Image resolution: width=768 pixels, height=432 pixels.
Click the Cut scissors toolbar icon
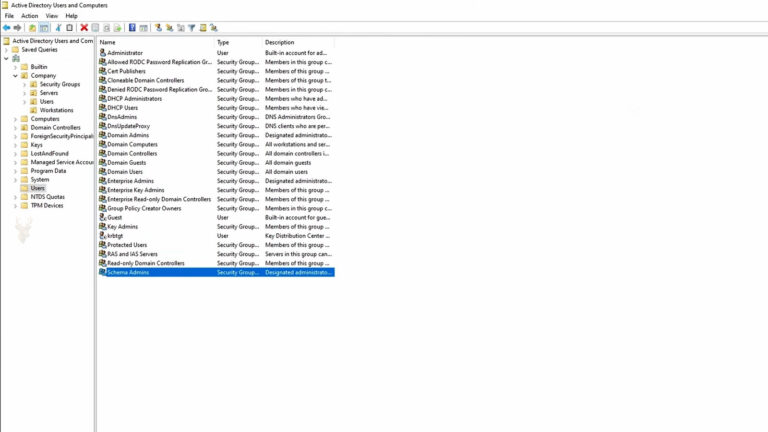[x=58, y=28]
